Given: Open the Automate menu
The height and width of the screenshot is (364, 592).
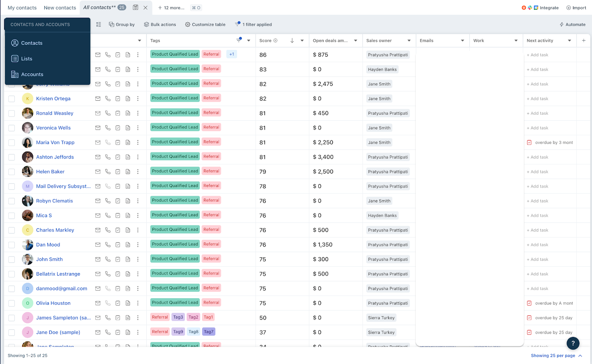Looking at the screenshot, I should coord(572,24).
